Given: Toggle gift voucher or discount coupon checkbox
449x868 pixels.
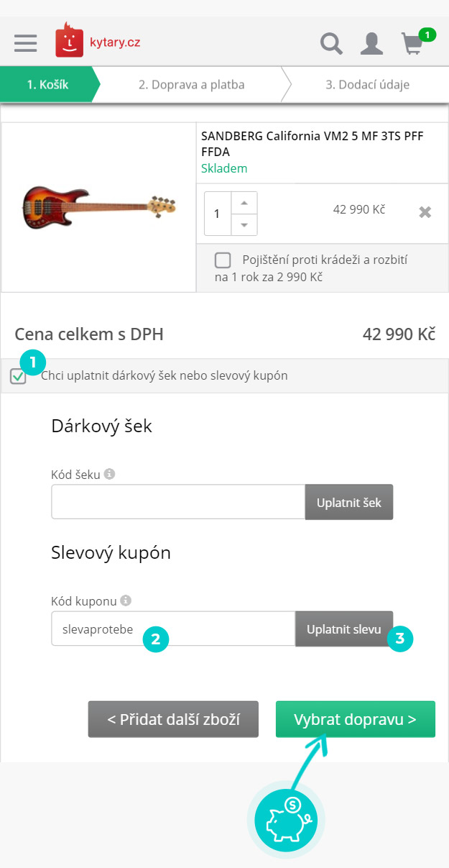Looking at the screenshot, I should click(x=19, y=376).
